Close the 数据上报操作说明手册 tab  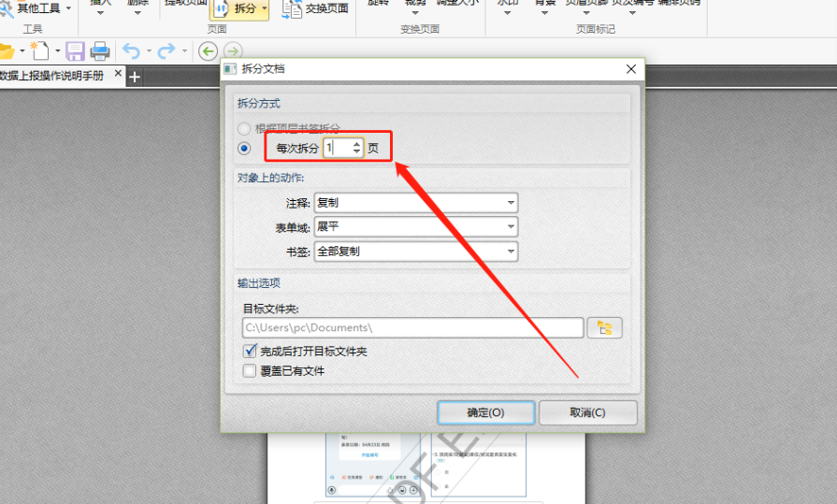click(118, 74)
